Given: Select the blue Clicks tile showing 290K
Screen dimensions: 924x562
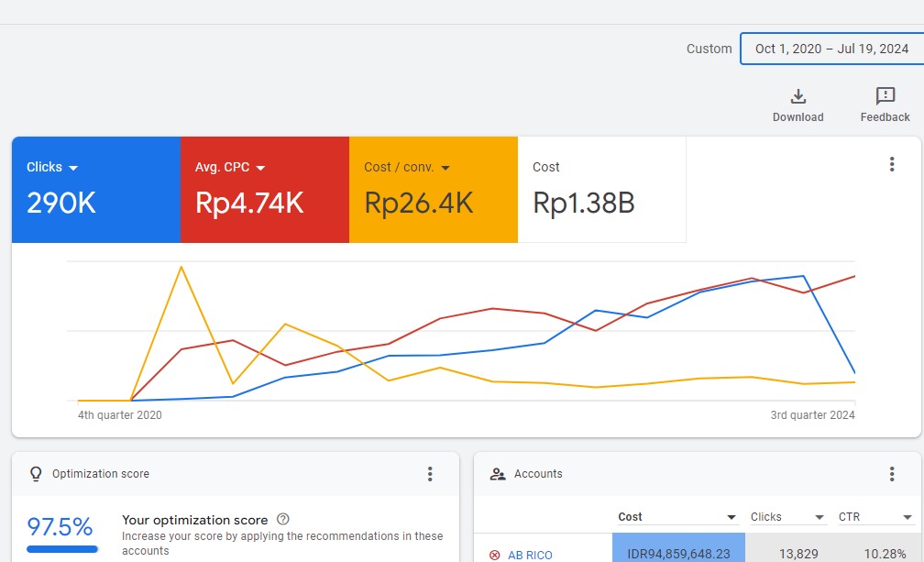Looking at the screenshot, I should click(x=96, y=190).
